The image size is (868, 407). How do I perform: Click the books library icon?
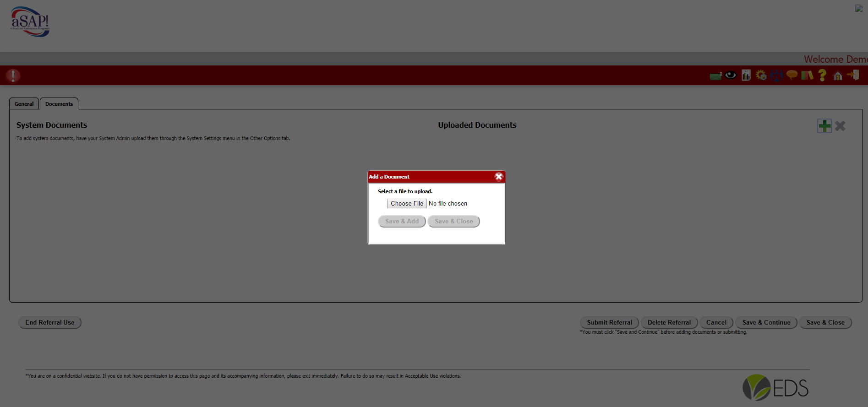[x=807, y=75]
